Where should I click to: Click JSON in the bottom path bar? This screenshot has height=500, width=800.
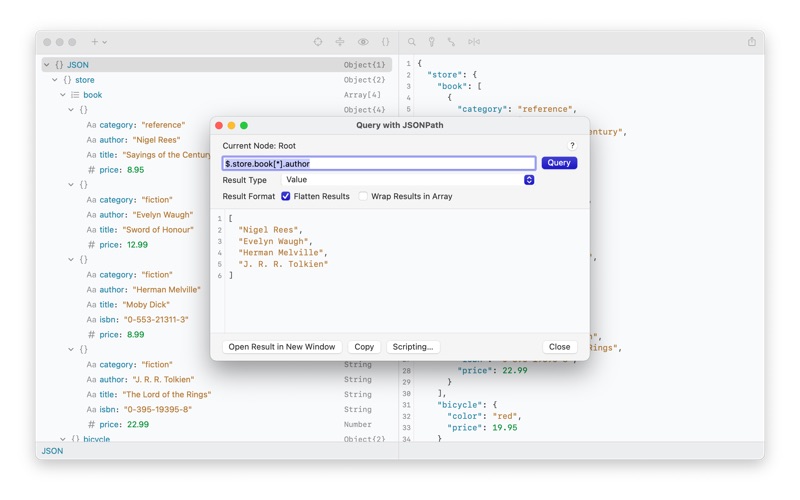click(x=53, y=451)
